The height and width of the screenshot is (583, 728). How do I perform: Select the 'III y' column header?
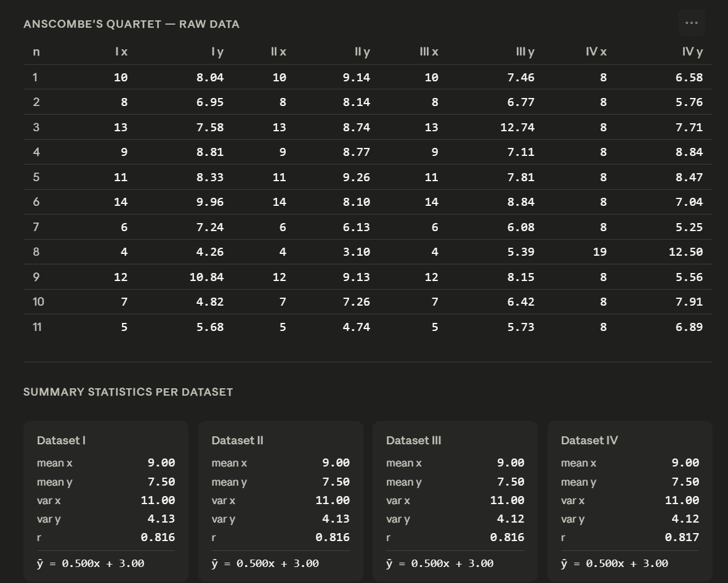[525, 52]
